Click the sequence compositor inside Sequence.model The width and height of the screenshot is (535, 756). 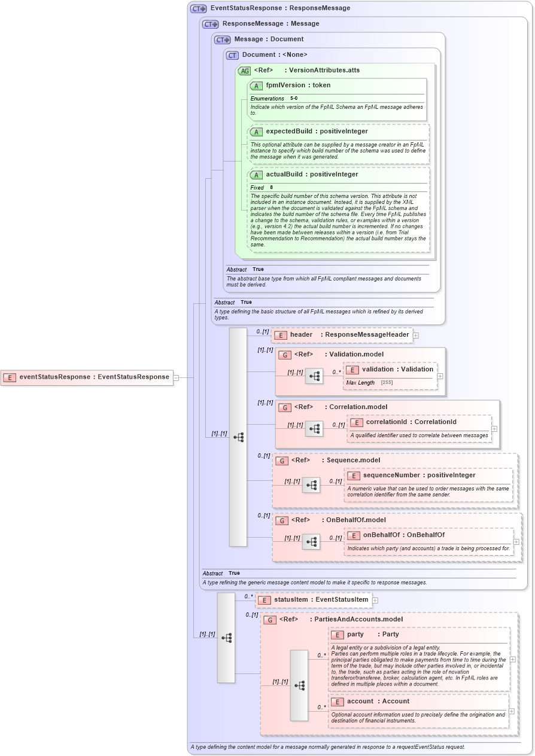[x=311, y=485]
